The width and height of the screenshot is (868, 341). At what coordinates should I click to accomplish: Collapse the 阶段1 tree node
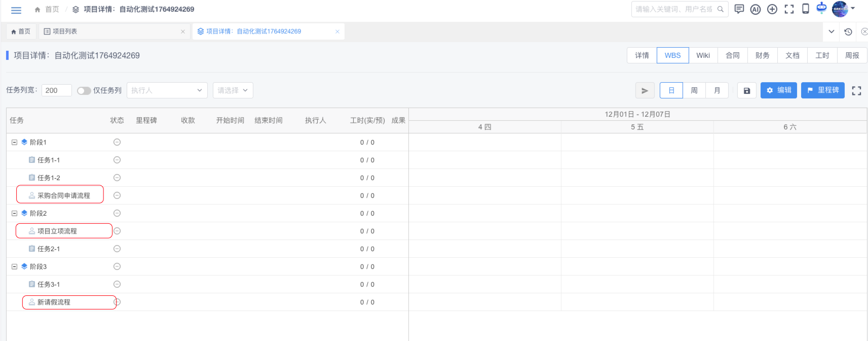[x=15, y=142]
